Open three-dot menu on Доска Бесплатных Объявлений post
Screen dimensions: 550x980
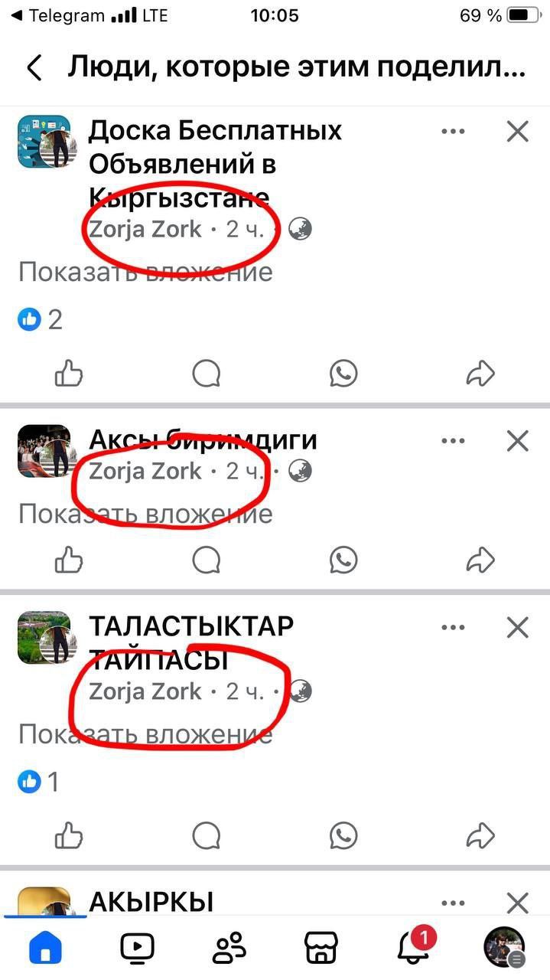click(x=453, y=132)
